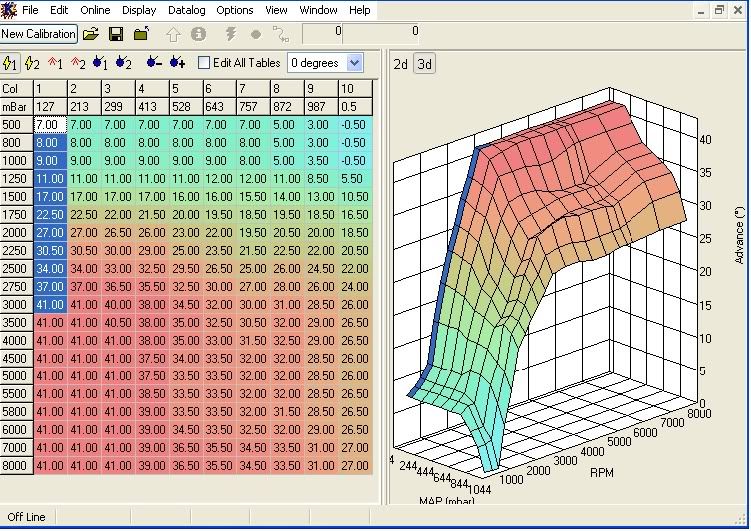Minimize the application window
The image size is (751, 531).
(x=701, y=11)
